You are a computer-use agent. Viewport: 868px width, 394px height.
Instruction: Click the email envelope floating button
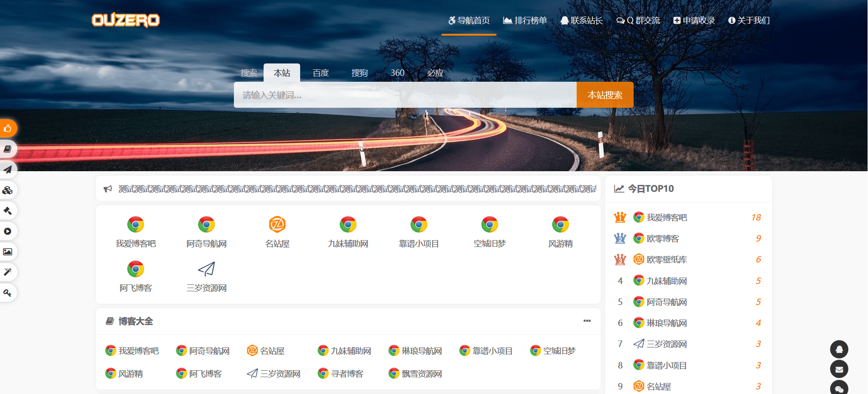[x=839, y=369]
